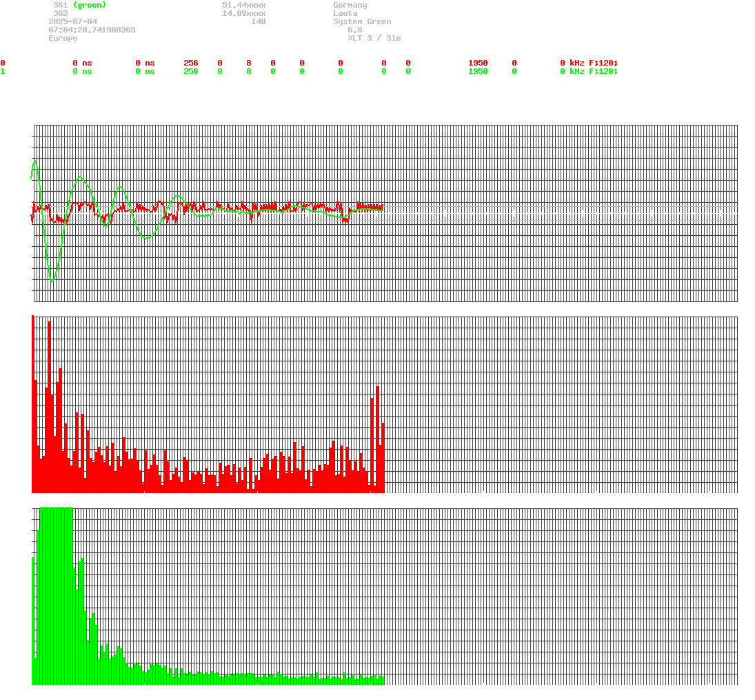Click the green spectrum bar chart

[x=384, y=595]
